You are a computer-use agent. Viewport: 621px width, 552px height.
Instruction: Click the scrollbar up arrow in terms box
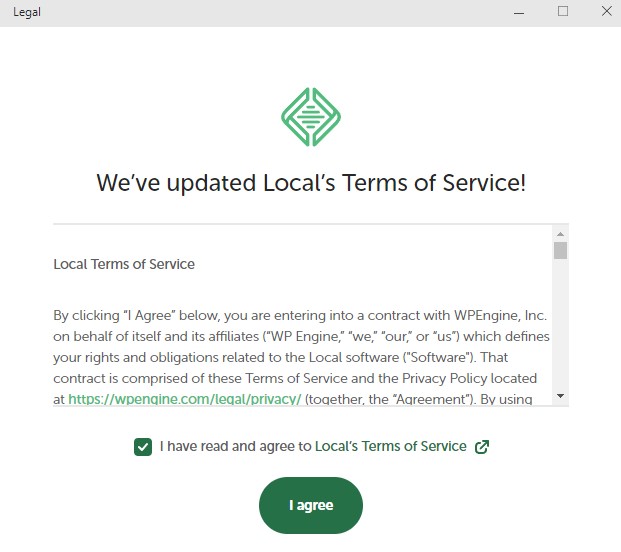point(560,234)
